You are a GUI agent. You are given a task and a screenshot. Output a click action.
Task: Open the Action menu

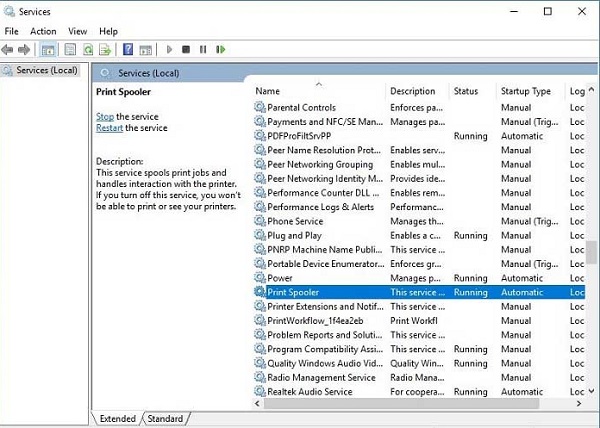click(x=43, y=31)
